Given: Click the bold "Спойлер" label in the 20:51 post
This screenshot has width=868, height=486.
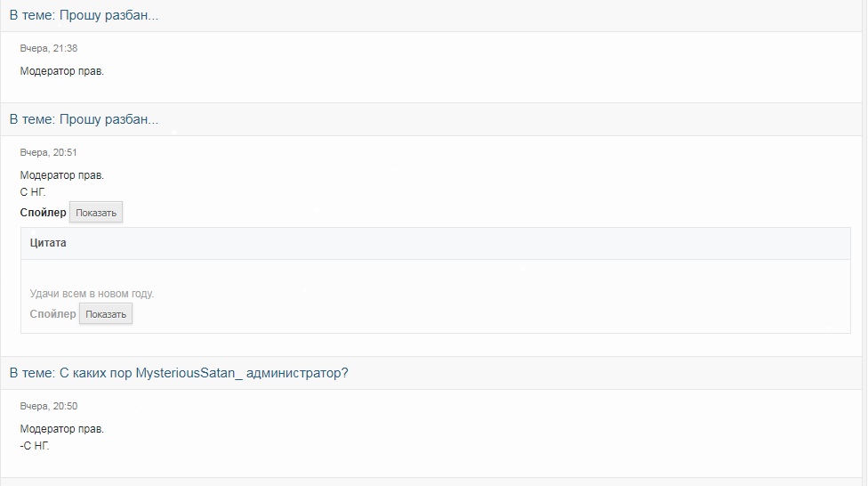Looking at the screenshot, I should tap(44, 212).
